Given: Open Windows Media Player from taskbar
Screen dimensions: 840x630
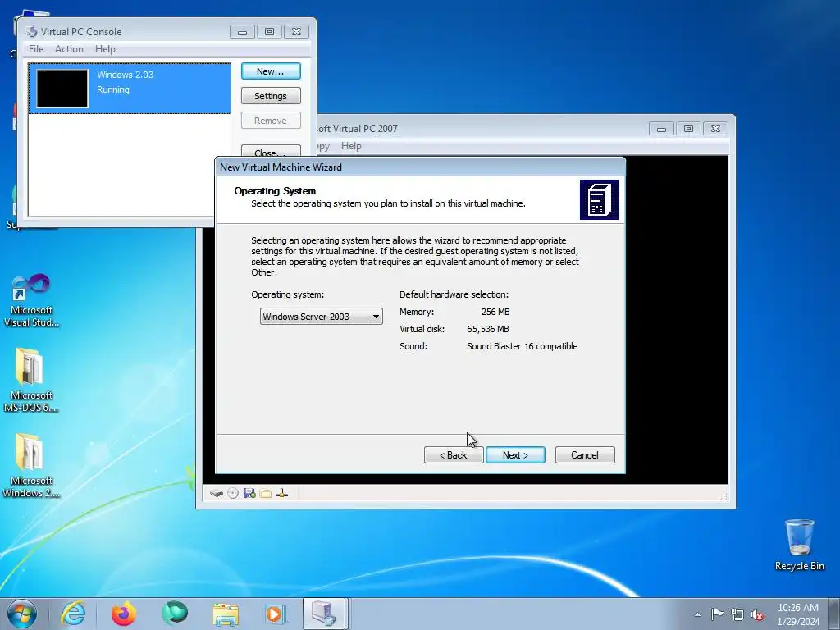Looking at the screenshot, I should [x=276, y=614].
